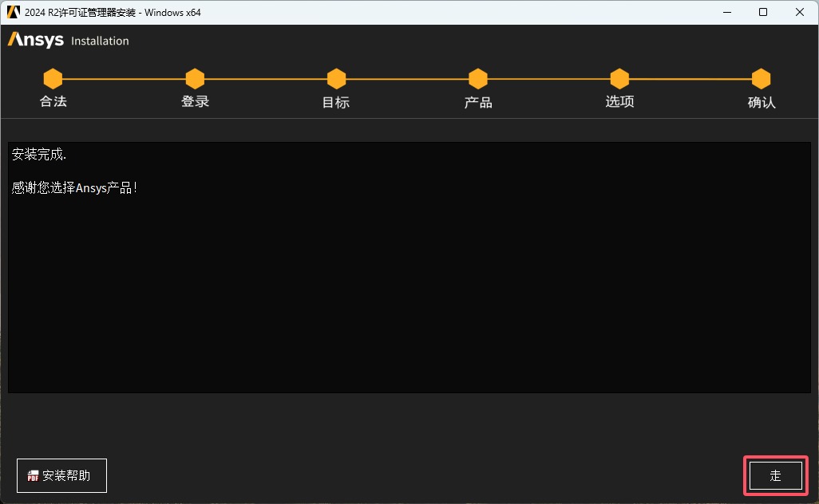Select the 登录 step label

tap(195, 102)
